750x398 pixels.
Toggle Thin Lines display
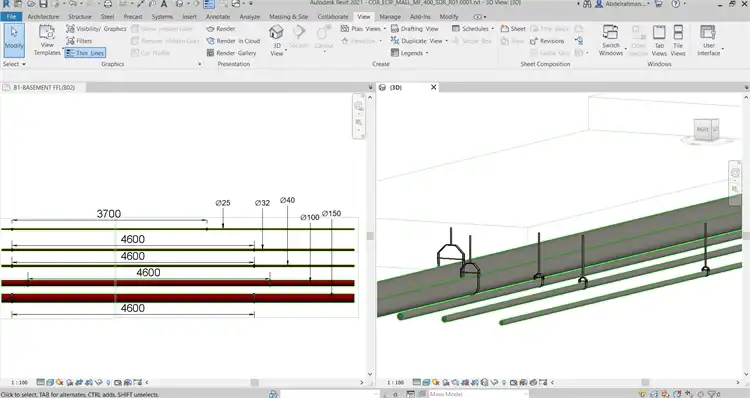[85, 53]
